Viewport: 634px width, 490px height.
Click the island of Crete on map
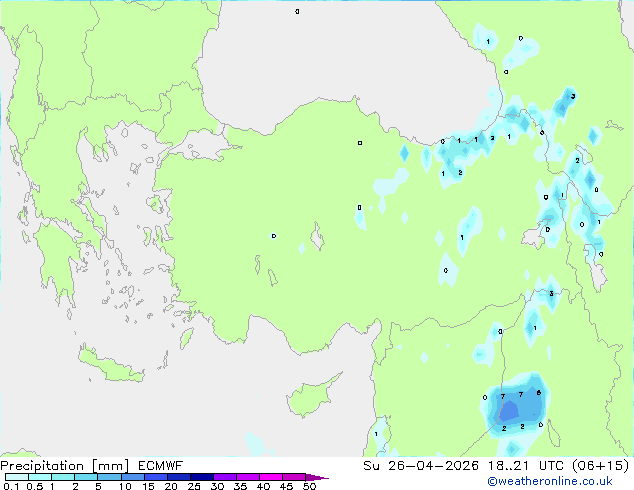pyautogui.click(x=110, y=365)
